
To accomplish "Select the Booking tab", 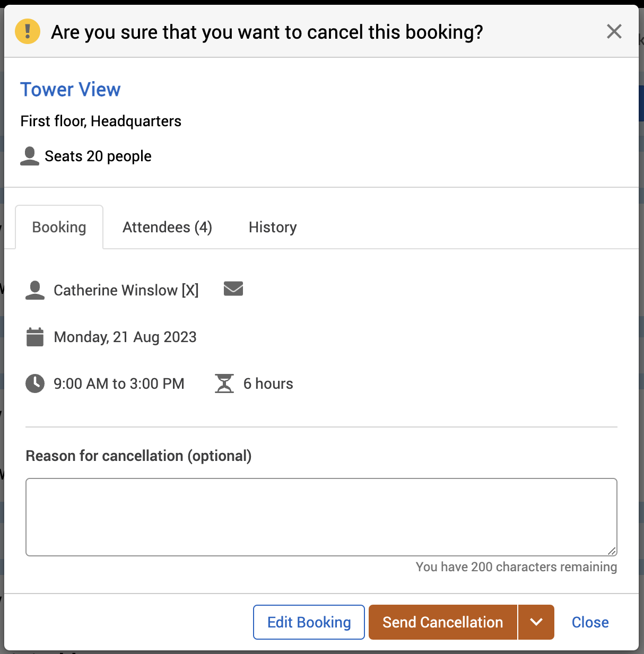I will click(x=59, y=228).
